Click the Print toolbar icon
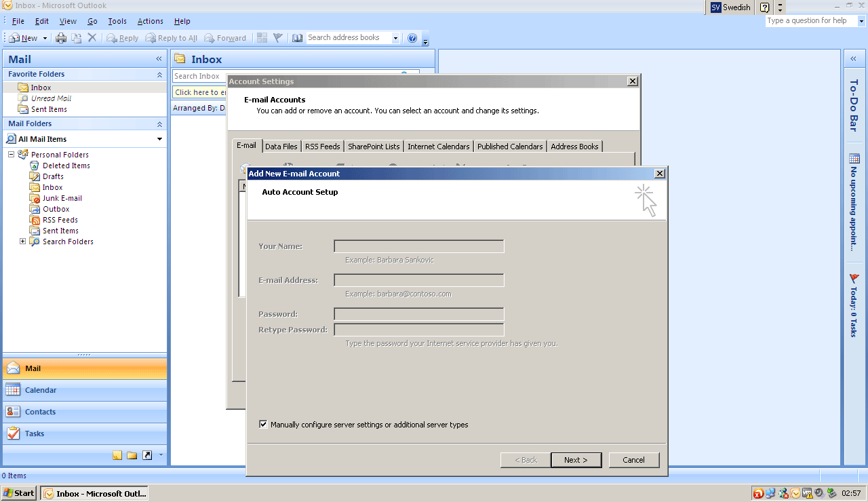 [61, 38]
